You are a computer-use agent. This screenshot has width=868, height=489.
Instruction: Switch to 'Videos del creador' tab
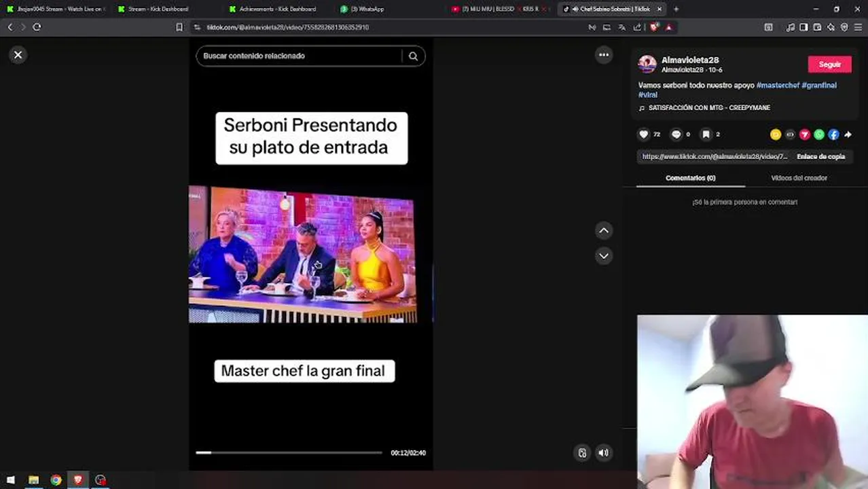point(799,178)
